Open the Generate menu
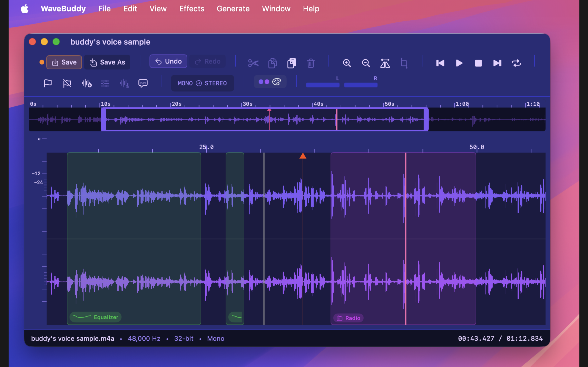The width and height of the screenshot is (588, 367). click(233, 9)
